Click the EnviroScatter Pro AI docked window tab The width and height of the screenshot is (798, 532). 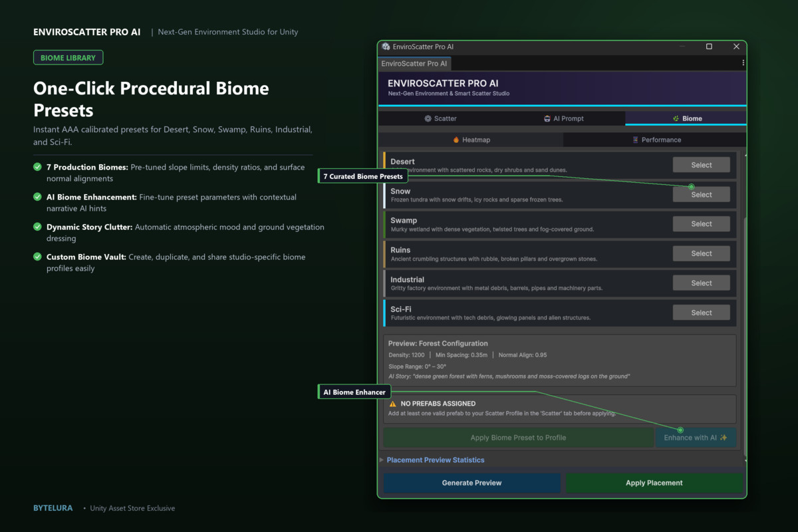coord(414,63)
